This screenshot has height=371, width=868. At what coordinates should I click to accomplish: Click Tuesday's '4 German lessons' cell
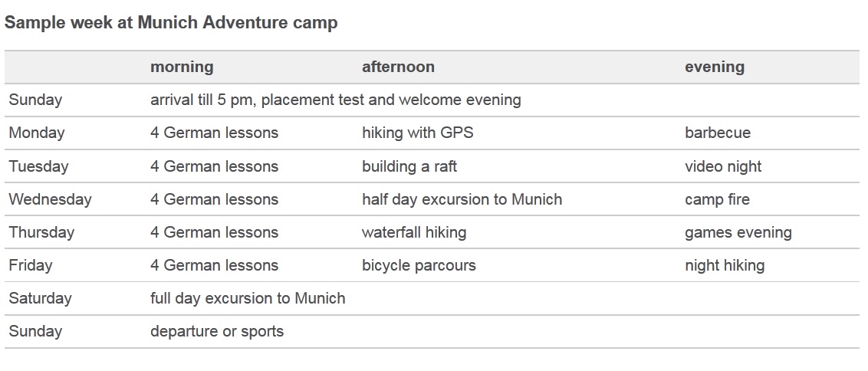point(214,166)
